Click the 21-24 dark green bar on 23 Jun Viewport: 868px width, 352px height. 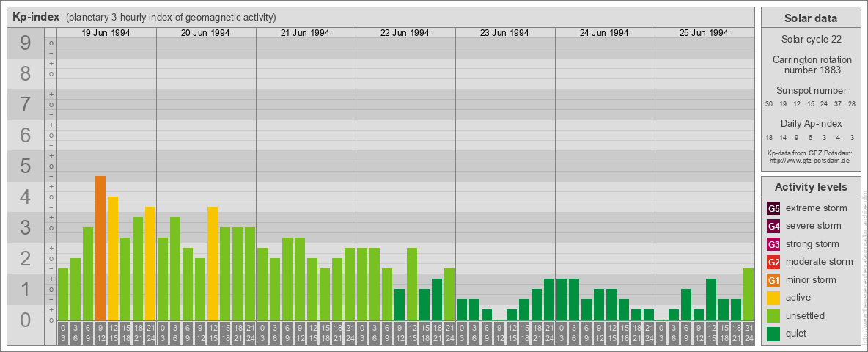point(549,300)
